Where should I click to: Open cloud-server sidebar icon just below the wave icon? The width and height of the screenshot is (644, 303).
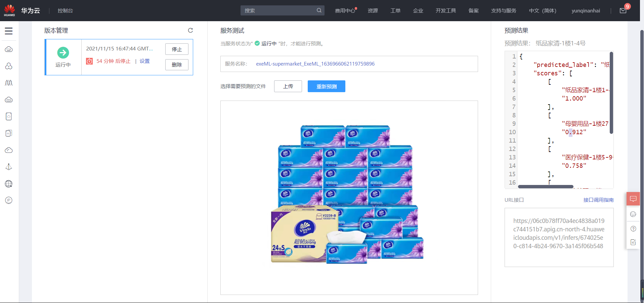[x=9, y=100]
